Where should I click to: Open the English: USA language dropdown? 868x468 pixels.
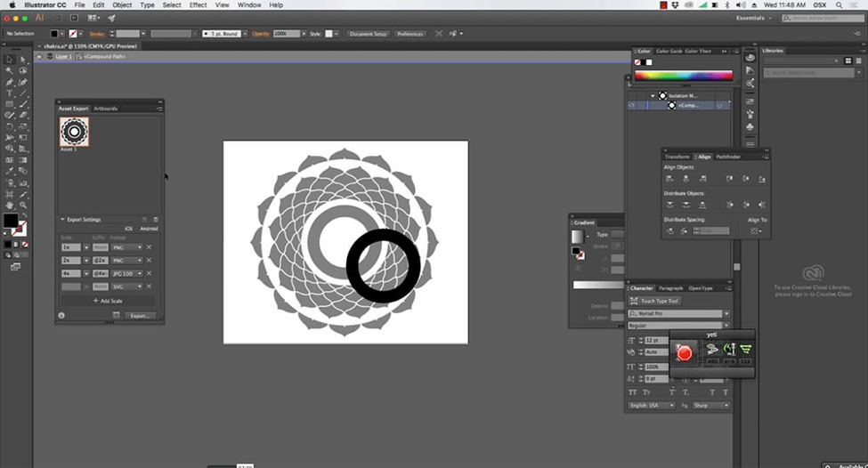(x=652, y=406)
